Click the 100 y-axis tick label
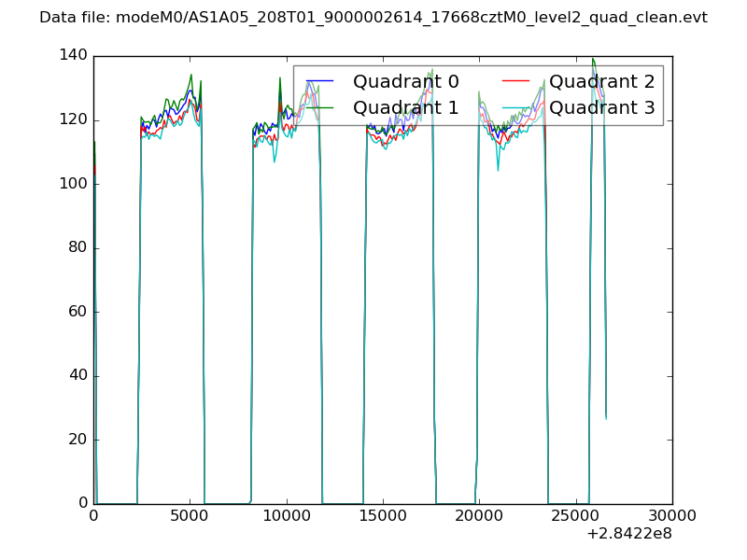The height and width of the screenshot is (560, 747). click(75, 184)
